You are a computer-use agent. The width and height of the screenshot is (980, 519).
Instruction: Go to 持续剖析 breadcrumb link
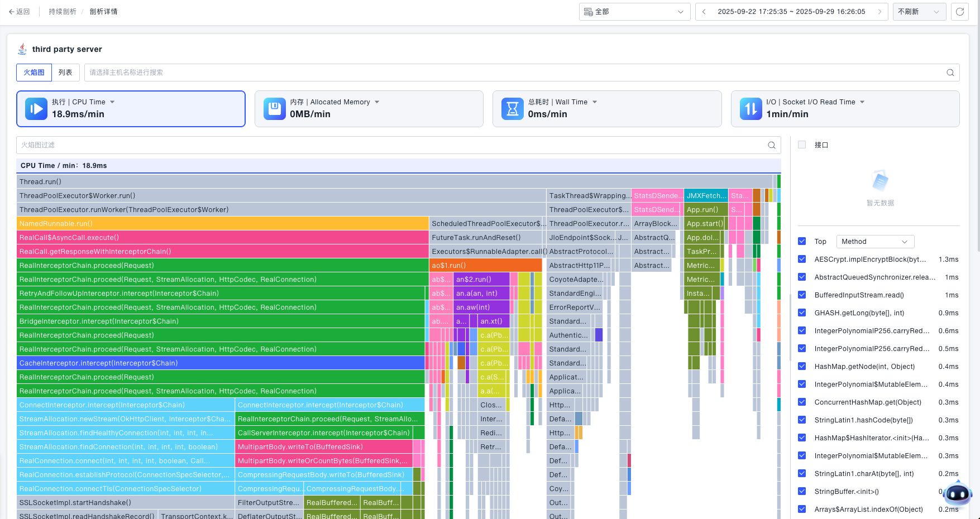tap(62, 12)
